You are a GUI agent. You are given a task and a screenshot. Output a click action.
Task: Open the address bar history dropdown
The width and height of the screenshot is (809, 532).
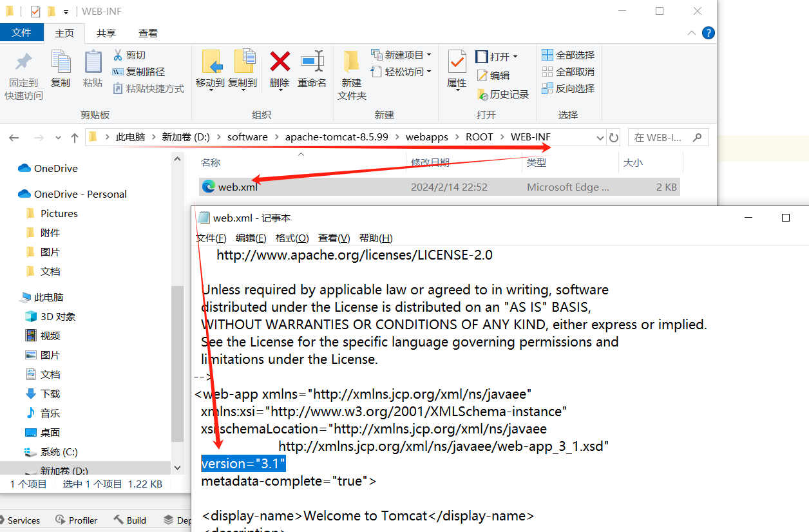tap(600, 138)
